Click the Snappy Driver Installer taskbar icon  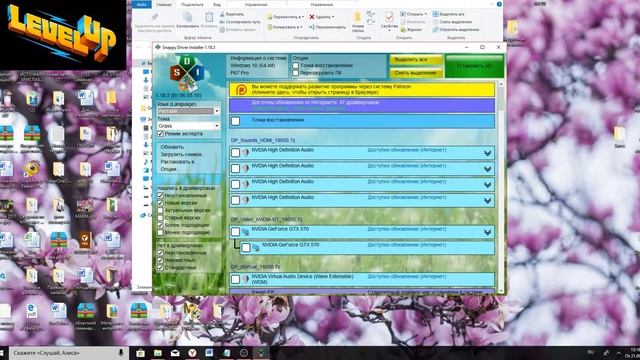(x=261, y=353)
